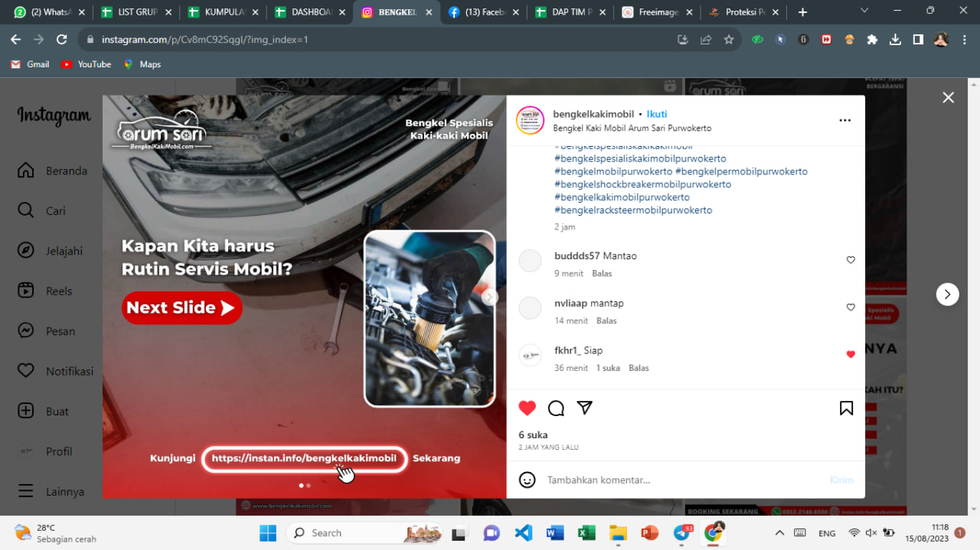Image resolution: width=980 pixels, height=550 pixels.
Task: Open VS Code from taskbar
Action: [x=523, y=532]
